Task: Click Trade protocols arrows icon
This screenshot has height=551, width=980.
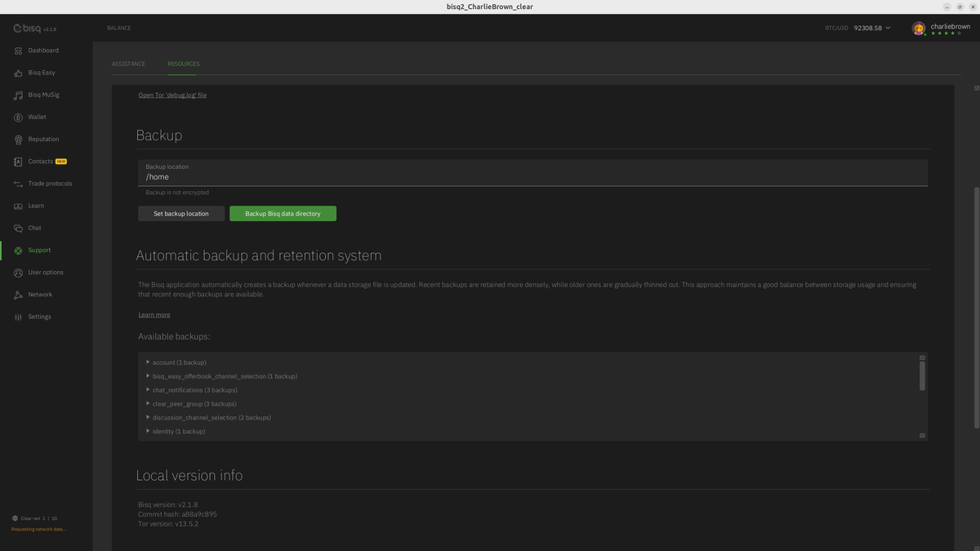Action: tap(18, 184)
